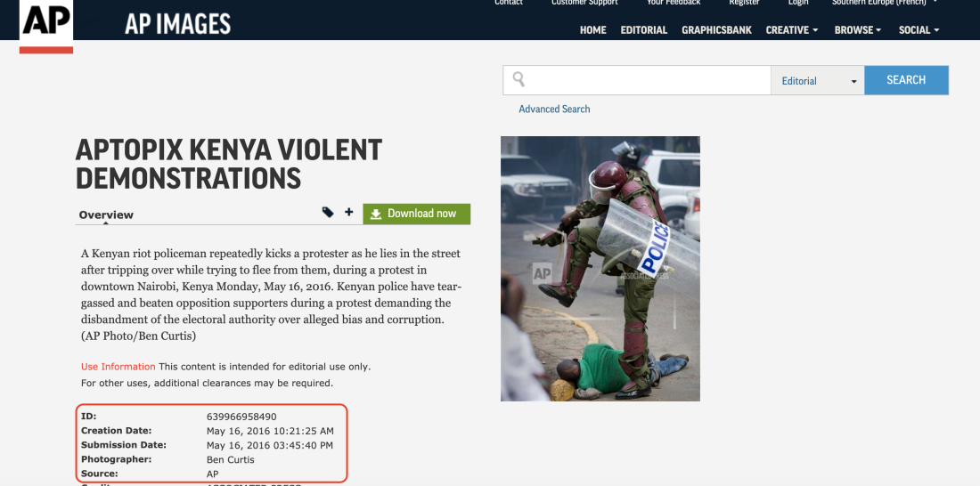Viewport: 980px width, 486px height.
Task: Select the Overview tab
Action: (x=106, y=215)
